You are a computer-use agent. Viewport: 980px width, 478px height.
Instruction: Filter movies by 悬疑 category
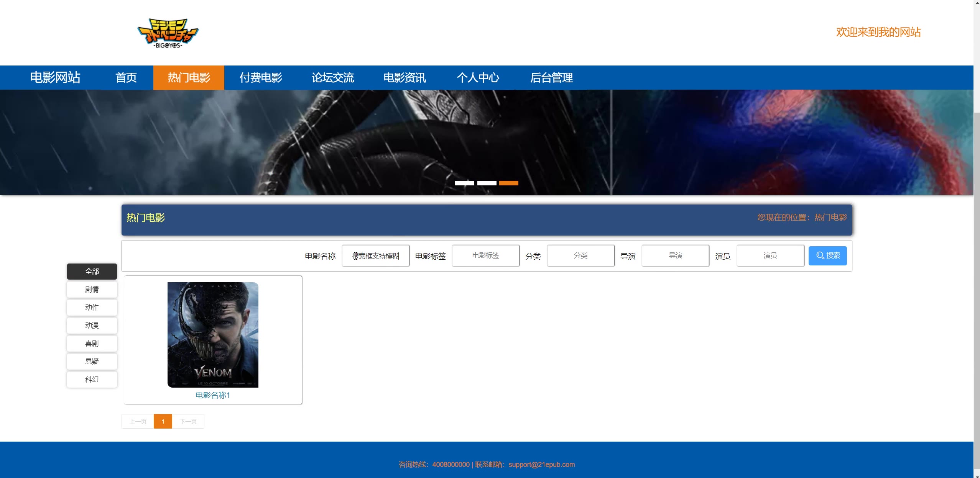92,361
